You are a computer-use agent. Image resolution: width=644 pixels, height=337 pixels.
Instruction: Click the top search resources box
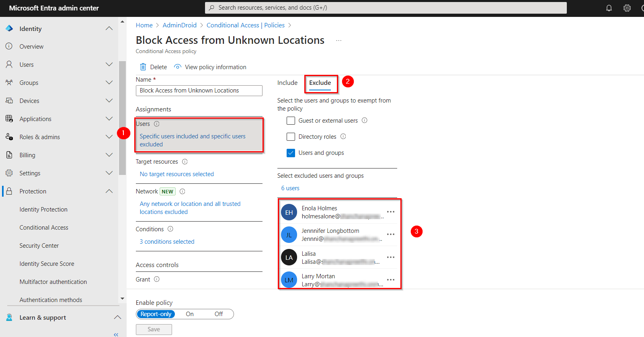click(x=386, y=8)
